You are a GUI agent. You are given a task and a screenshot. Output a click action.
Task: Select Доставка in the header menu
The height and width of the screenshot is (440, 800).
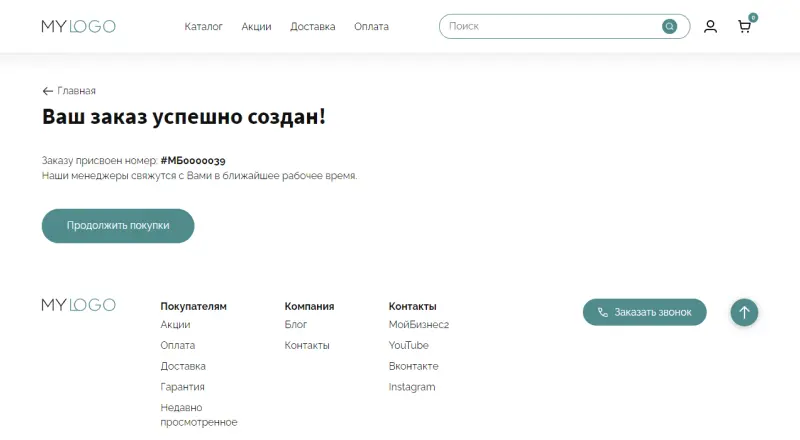click(x=312, y=27)
